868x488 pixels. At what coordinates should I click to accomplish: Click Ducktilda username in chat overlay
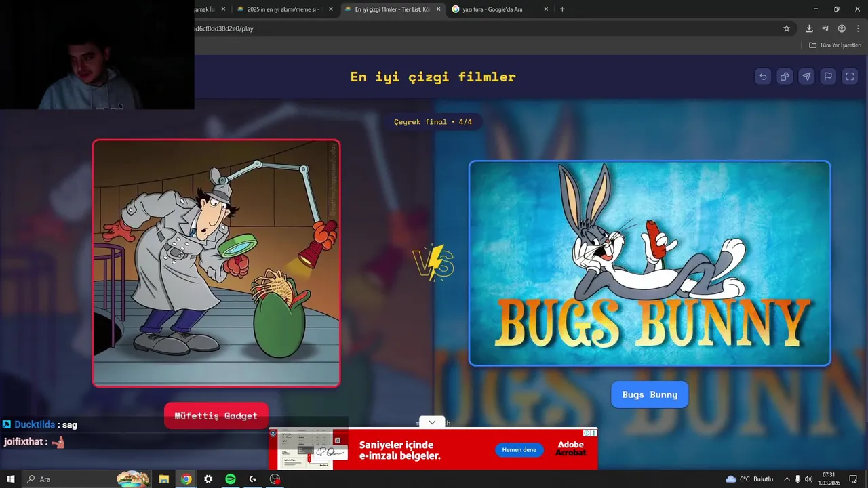click(35, 424)
